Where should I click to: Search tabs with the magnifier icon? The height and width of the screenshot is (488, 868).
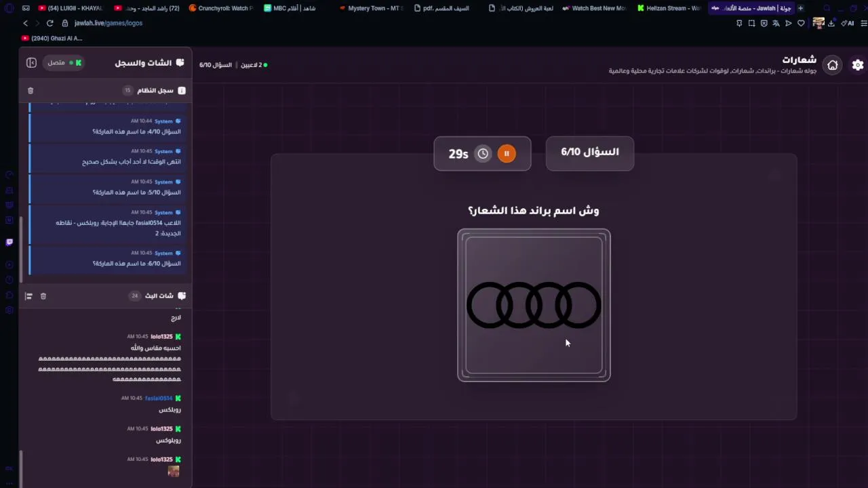point(827,8)
